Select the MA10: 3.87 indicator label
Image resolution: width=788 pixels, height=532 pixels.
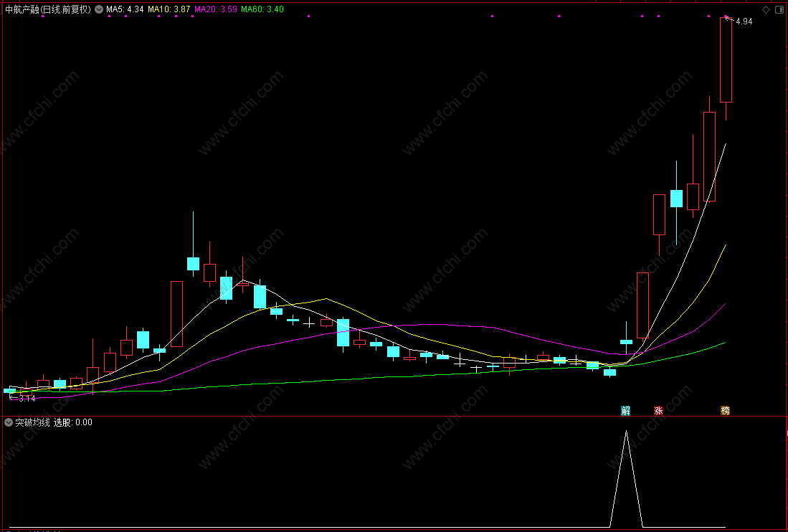169,9
